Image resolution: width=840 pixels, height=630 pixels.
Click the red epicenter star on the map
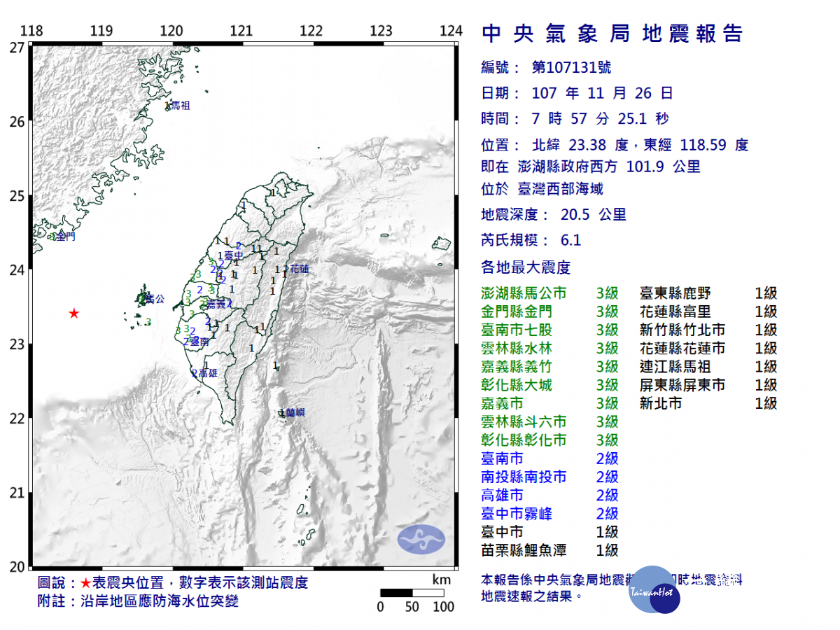point(73,313)
